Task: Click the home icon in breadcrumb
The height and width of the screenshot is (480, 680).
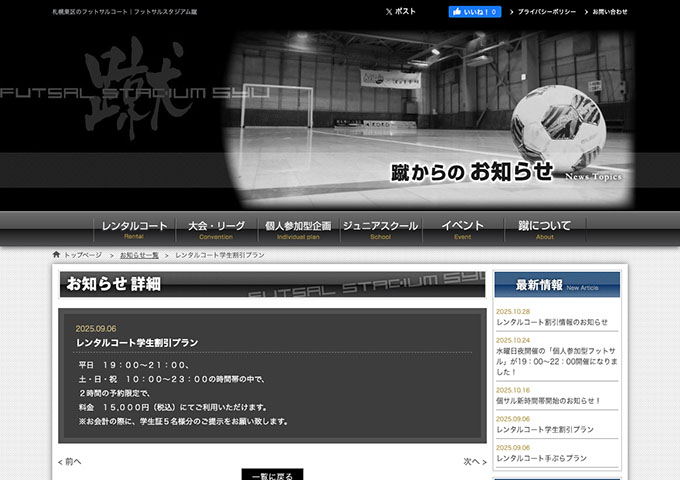Action: (x=57, y=255)
